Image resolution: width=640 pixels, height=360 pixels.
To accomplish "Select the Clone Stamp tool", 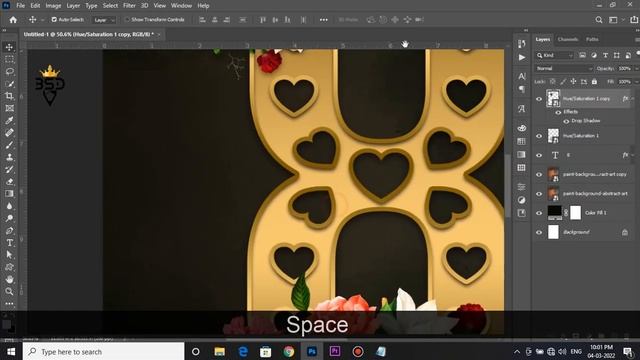I will [9, 157].
